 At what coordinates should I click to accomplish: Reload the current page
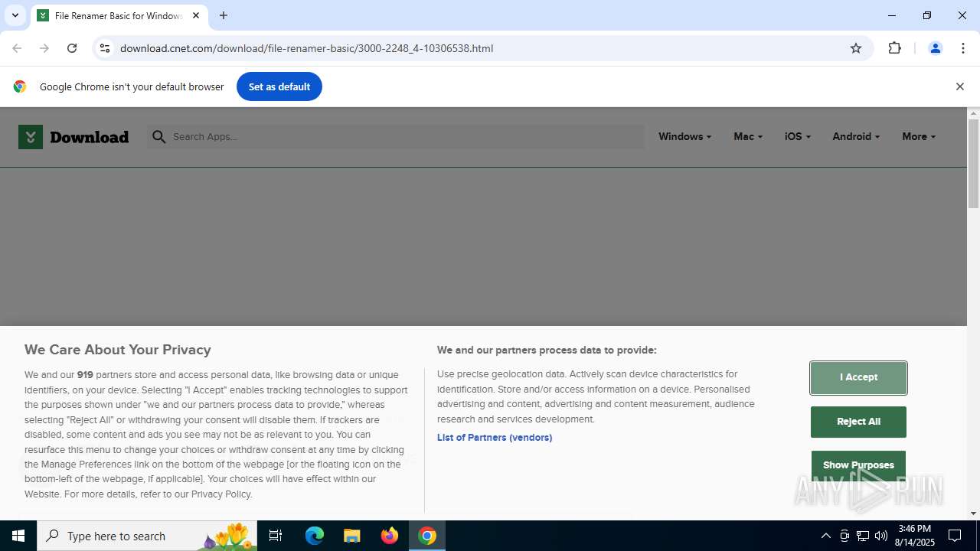click(x=72, y=48)
